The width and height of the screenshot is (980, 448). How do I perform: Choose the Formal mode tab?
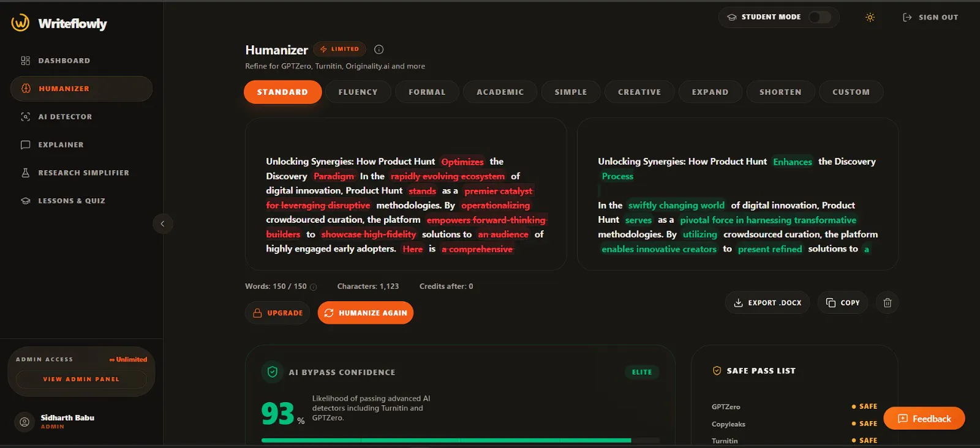pos(427,92)
